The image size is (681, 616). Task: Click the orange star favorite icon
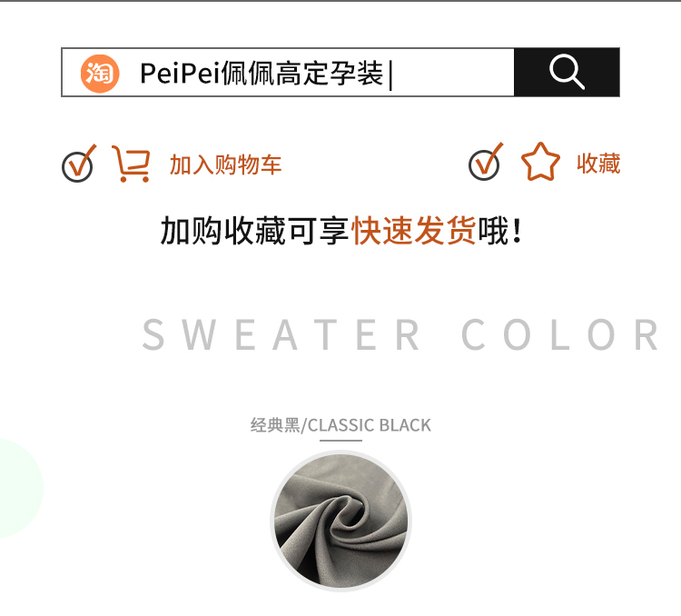540,162
